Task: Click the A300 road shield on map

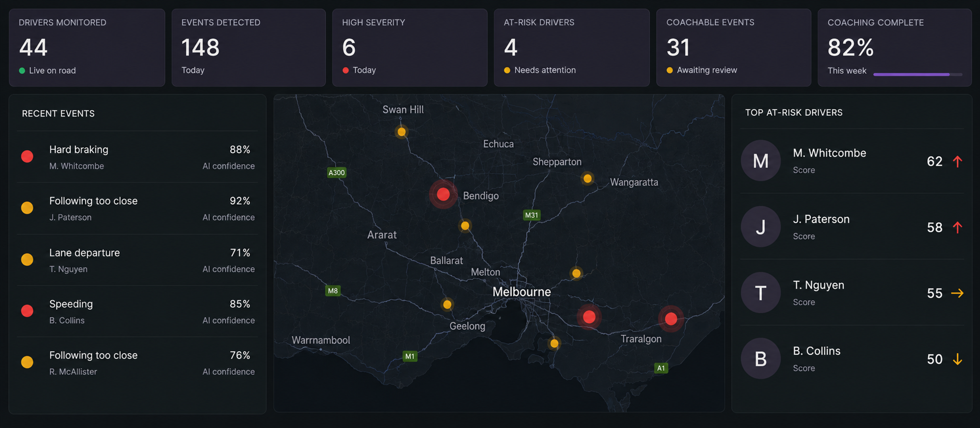Action: (337, 173)
